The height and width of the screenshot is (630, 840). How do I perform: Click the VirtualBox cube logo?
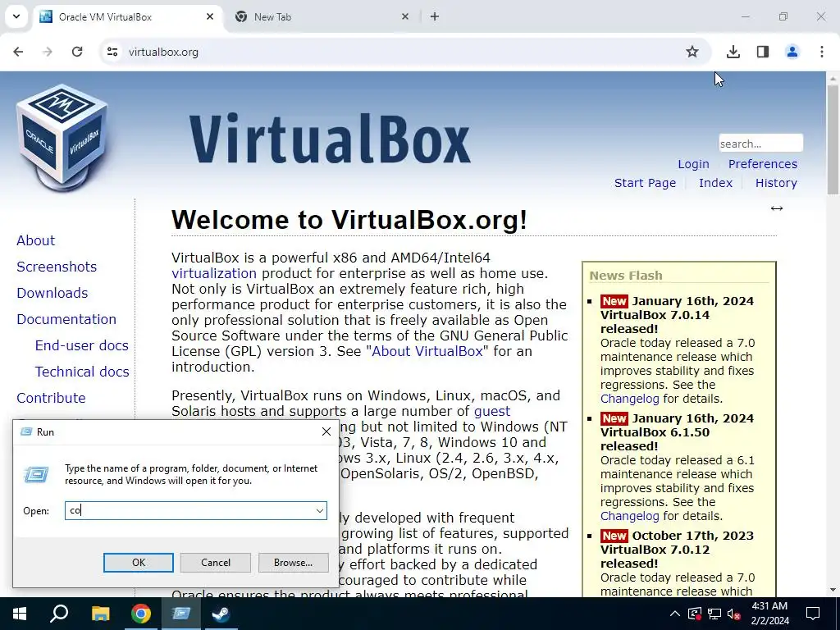pos(63,137)
